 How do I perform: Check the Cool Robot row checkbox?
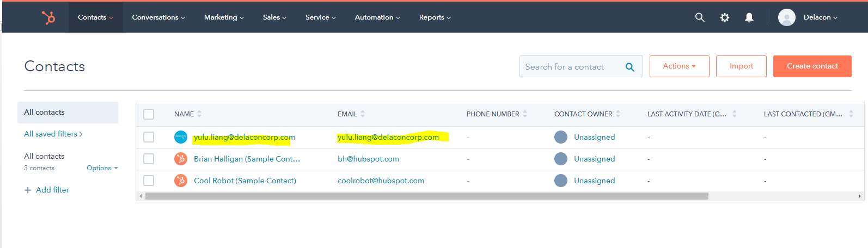point(149,181)
